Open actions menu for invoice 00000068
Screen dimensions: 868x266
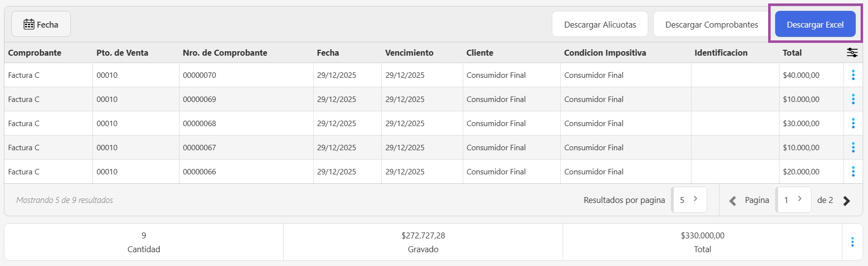(853, 123)
